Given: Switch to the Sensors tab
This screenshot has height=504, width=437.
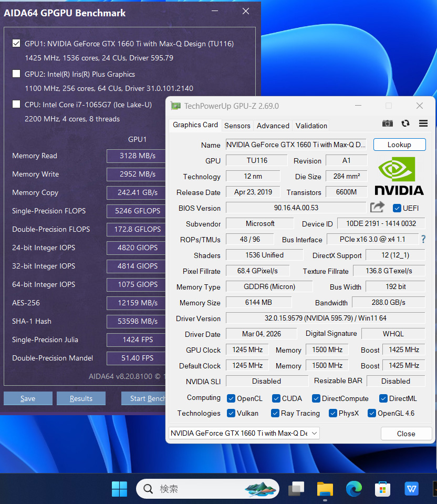Looking at the screenshot, I should (x=237, y=126).
